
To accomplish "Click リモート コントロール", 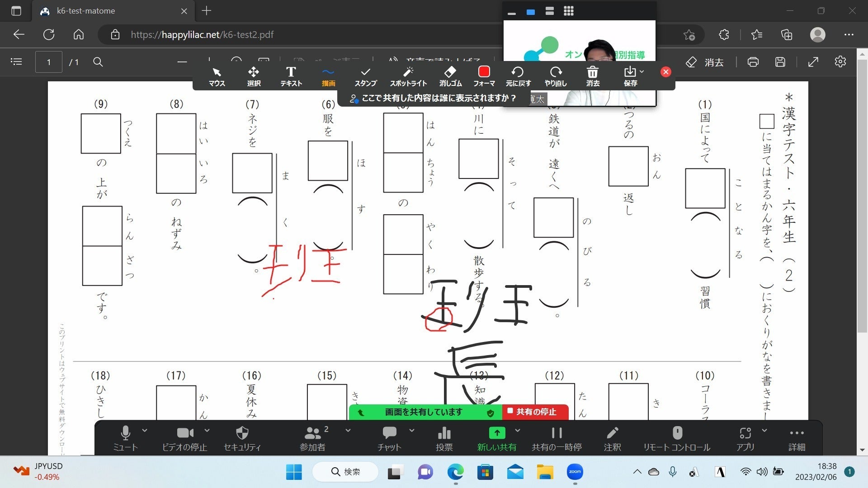I will pos(677,438).
